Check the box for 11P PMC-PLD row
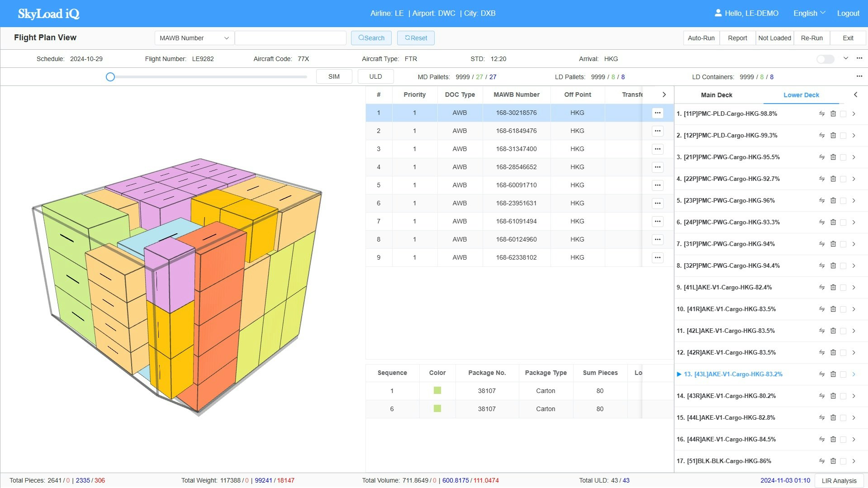This screenshot has width=868, height=488. tap(843, 114)
